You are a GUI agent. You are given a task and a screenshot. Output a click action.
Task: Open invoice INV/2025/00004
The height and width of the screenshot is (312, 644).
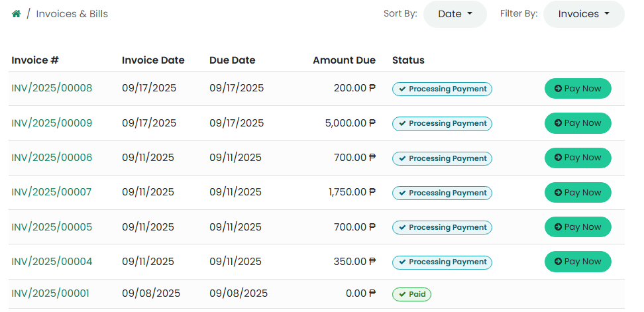click(52, 262)
